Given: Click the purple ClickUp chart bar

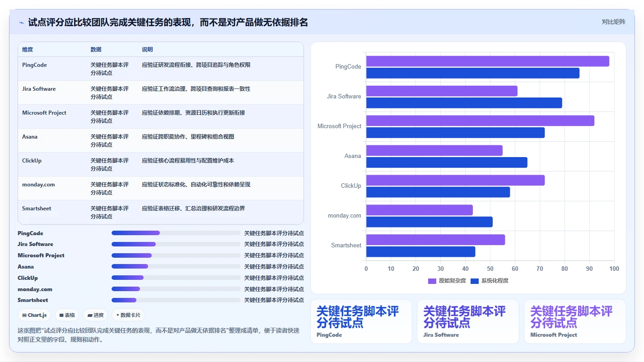Looking at the screenshot, I should click(455, 180).
